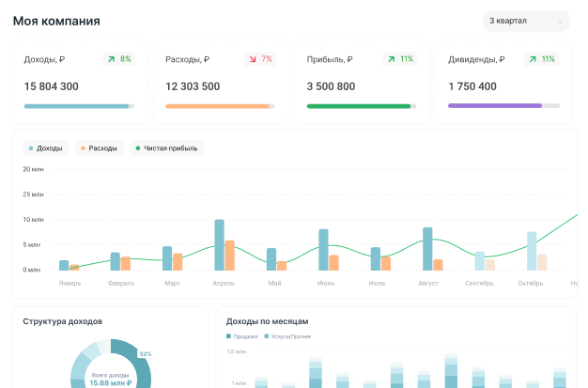Click the dark teal donut chart segment
Screen dimensions: 588x388
coord(141,367)
